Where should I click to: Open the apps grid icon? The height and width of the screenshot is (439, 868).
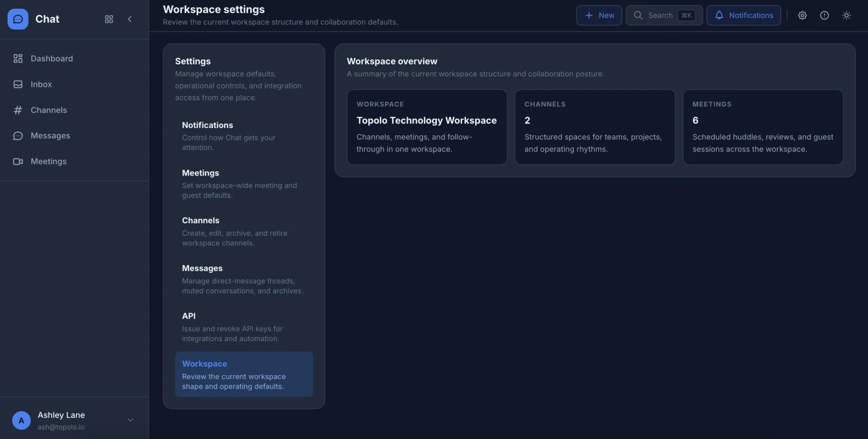coord(109,19)
